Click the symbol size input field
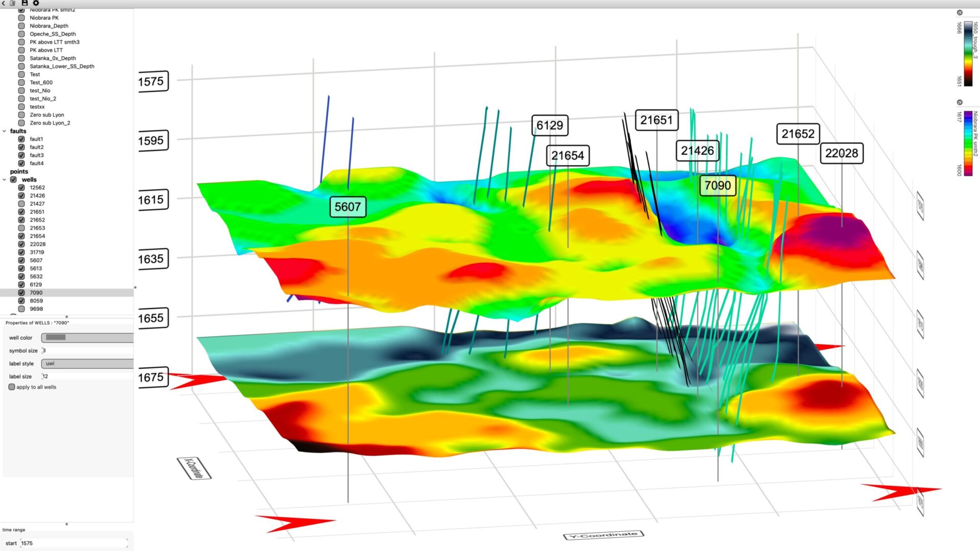 (x=87, y=350)
